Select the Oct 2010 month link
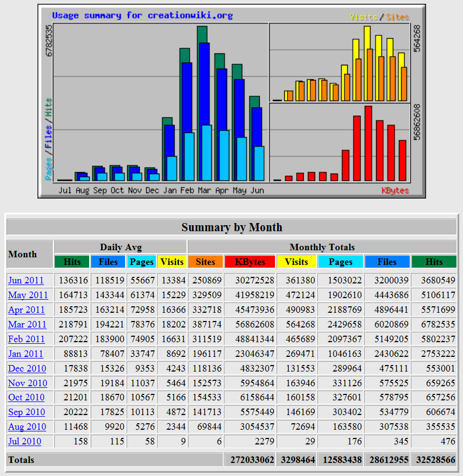Image resolution: width=463 pixels, height=476 pixels. (x=27, y=398)
